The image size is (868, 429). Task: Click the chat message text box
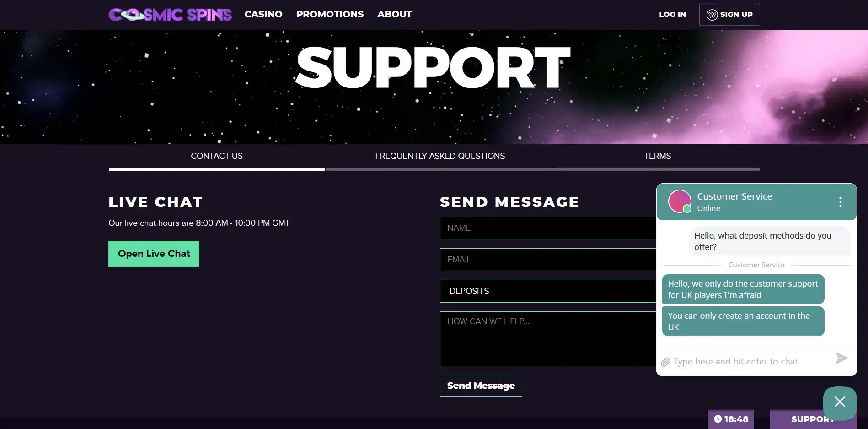coord(750,362)
